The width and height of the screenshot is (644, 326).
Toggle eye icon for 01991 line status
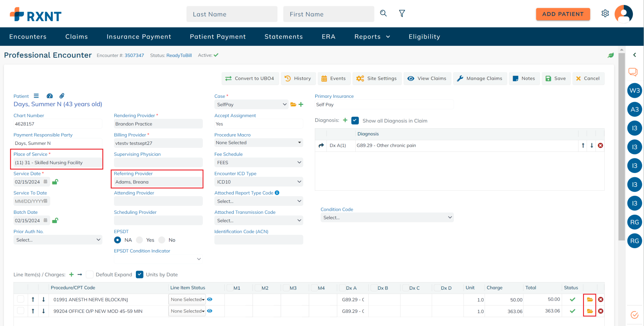tap(210, 299)
